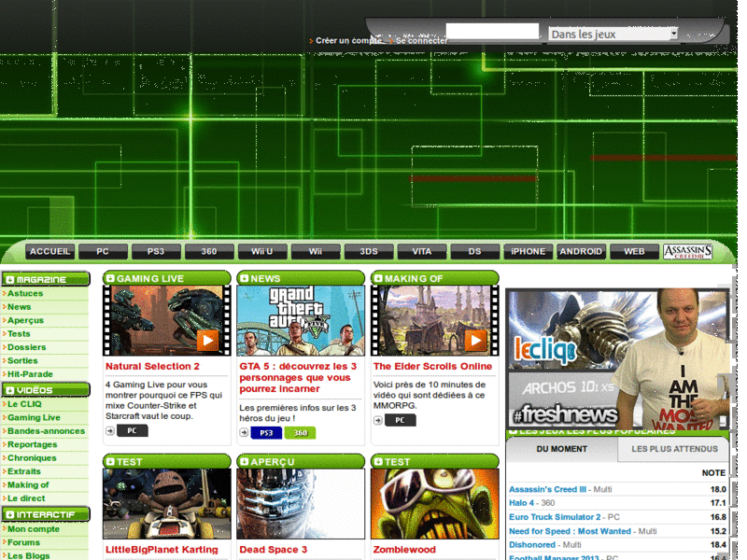
Task: Click the plus icon beside NEWS header
Action: click(x=245, y=278)
